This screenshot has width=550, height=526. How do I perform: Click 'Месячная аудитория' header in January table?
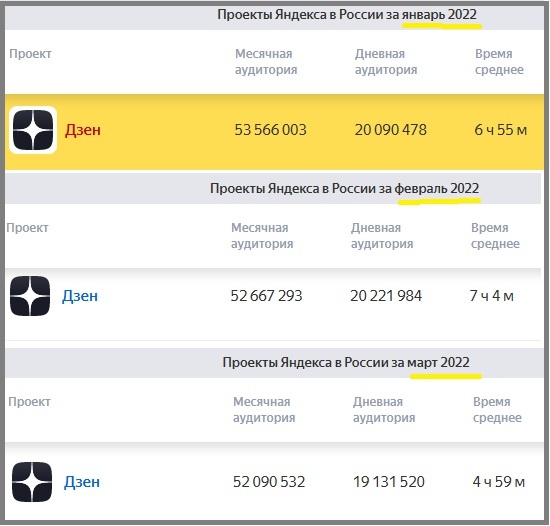click(x=266, y=62)
